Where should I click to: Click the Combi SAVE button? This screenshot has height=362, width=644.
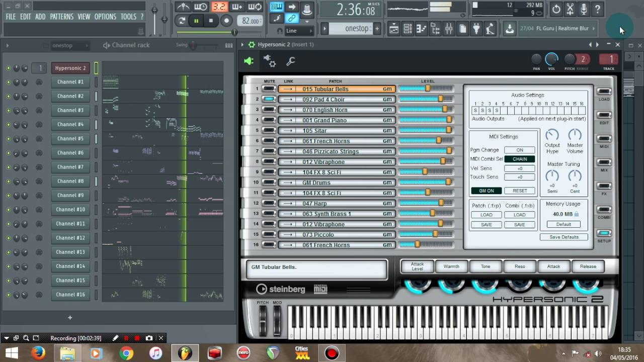tap(520, 225)
